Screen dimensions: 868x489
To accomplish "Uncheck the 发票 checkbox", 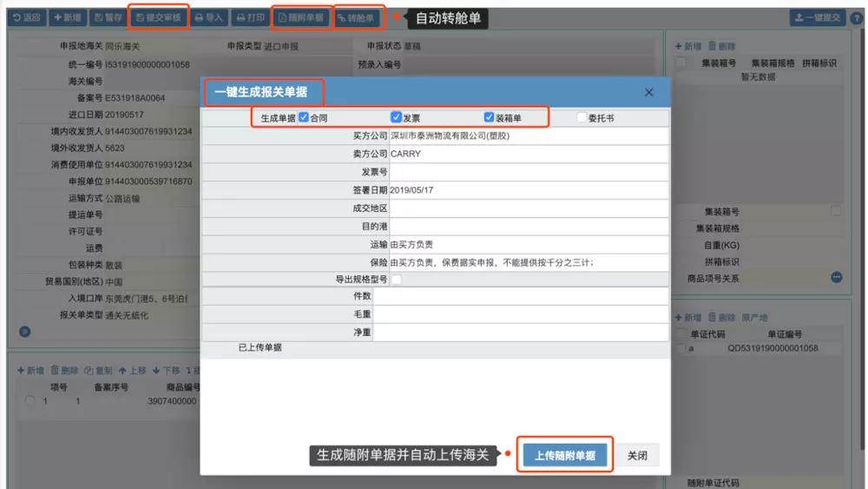I will (x=396, y=117).
